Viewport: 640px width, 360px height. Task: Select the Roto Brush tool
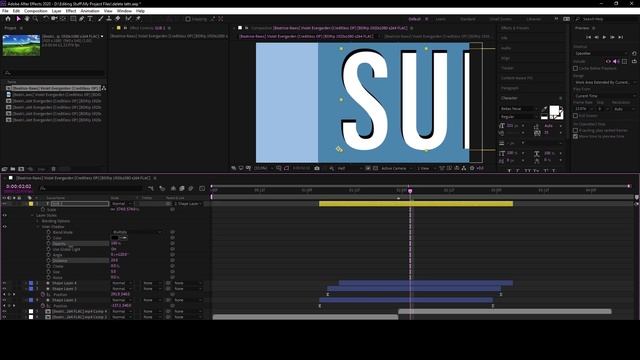[x=129, y=19]
